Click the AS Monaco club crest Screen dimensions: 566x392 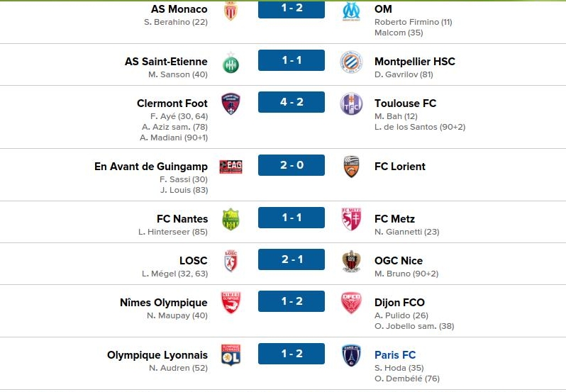coord(231,11)
